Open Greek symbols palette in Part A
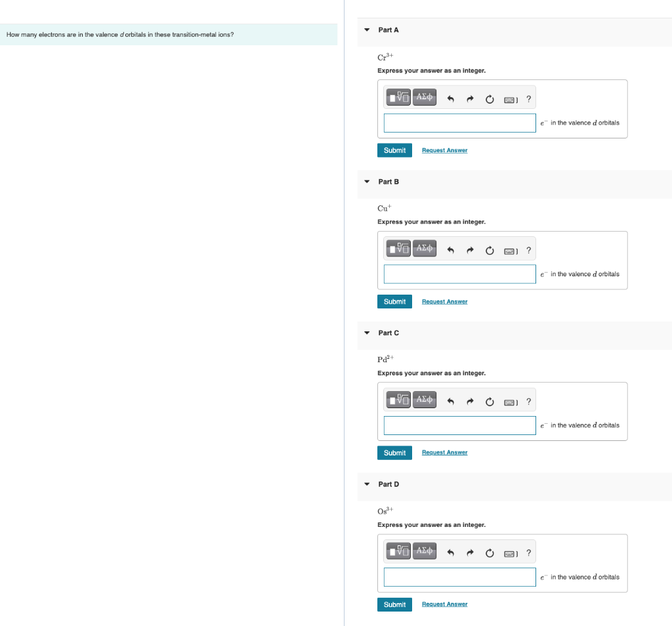 pyautogui.click(x=425, y=97)
